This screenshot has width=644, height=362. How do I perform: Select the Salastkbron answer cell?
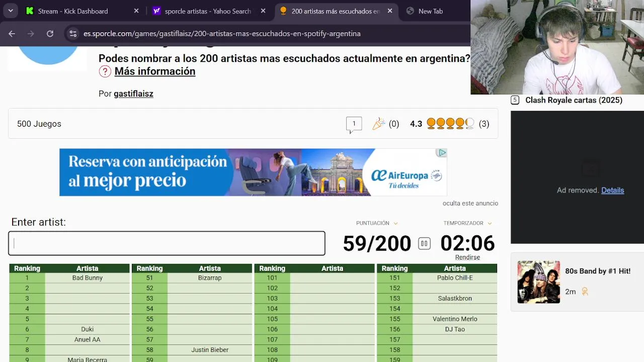455,298
